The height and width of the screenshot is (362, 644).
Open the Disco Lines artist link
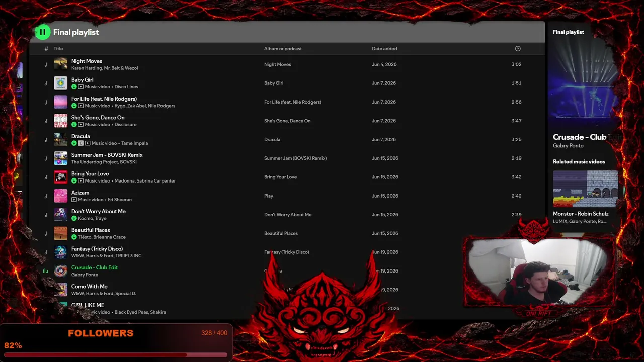(126, 87)
